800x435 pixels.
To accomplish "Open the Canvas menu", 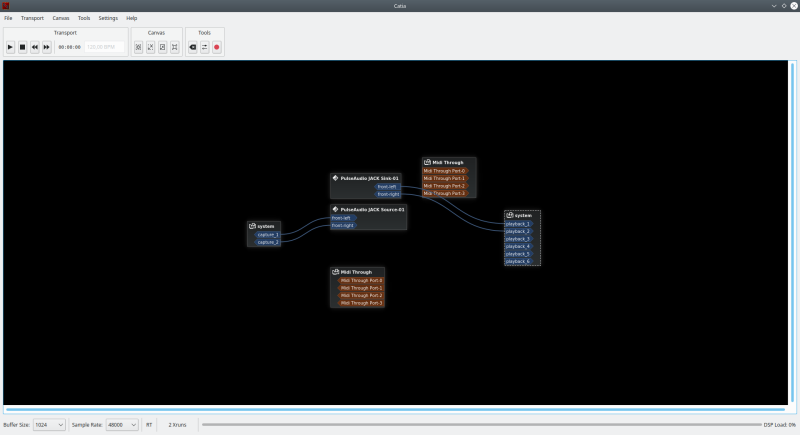I will 61,18.
